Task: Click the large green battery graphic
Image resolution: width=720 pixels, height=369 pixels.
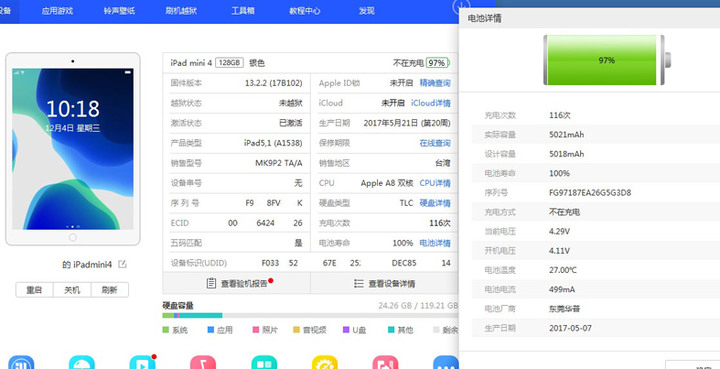Action: [x=607, y=60]
